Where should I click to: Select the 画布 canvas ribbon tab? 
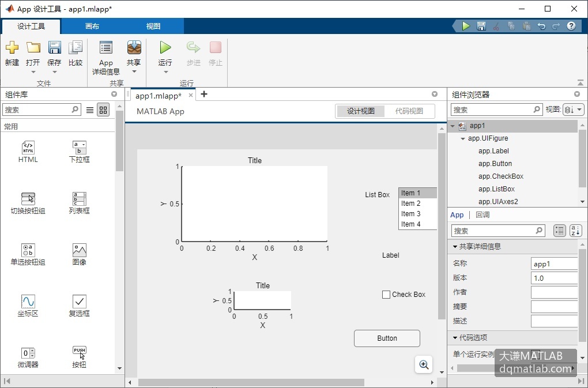pyautogui.click(x=92, y=27)
